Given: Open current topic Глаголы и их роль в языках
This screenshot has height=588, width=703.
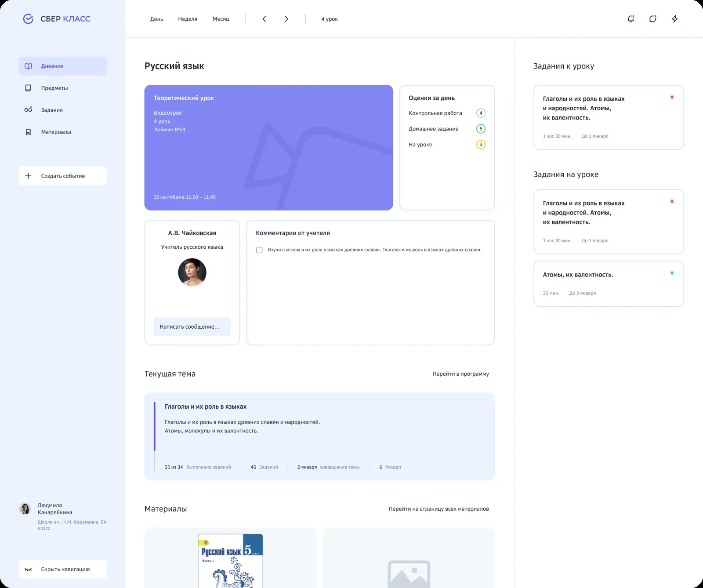Looking at the screenshot, I should [x=319, y=436].
